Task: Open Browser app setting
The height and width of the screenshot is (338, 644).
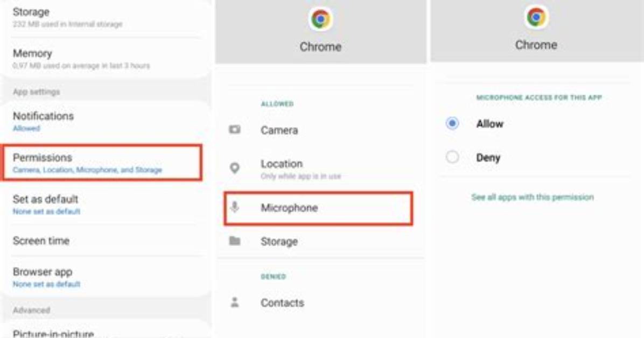Action: pyautogui.click(x=106, y=277)
